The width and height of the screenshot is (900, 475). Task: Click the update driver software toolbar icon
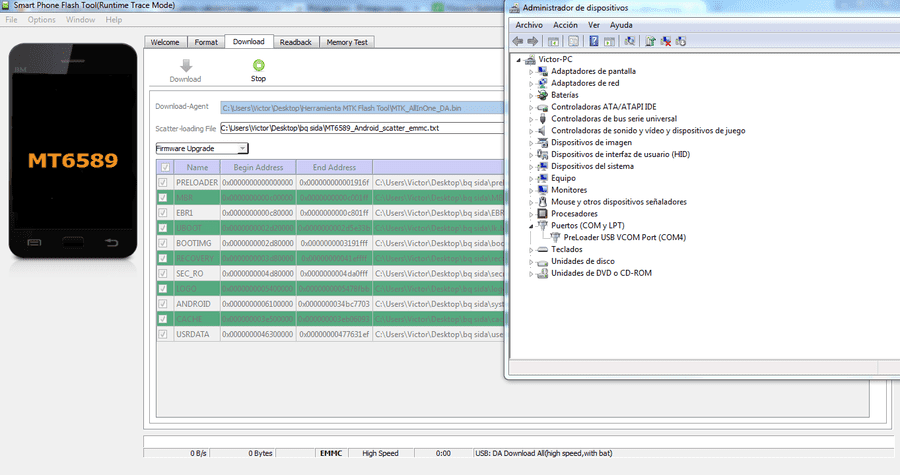[650, 41]
